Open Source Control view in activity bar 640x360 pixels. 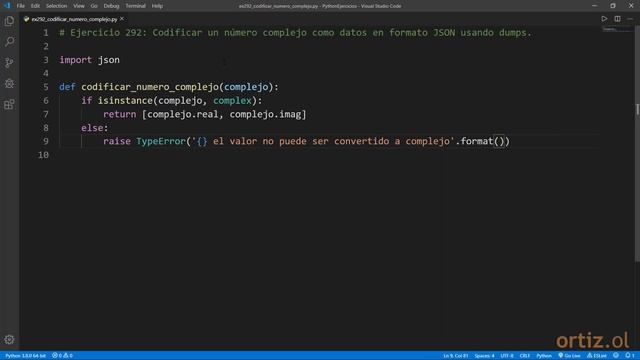coord(9,62)
